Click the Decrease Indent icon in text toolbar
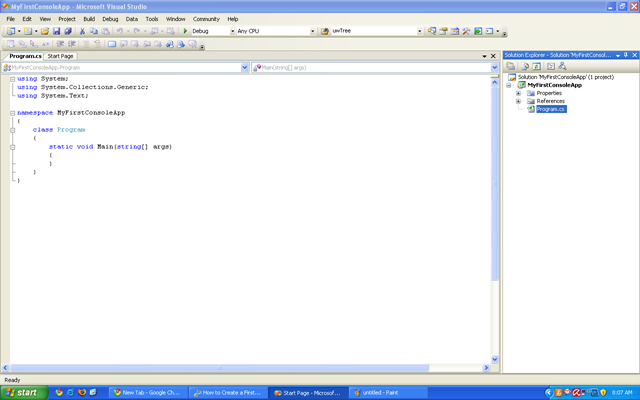The image size is (640, 400). tap(60, 44)
